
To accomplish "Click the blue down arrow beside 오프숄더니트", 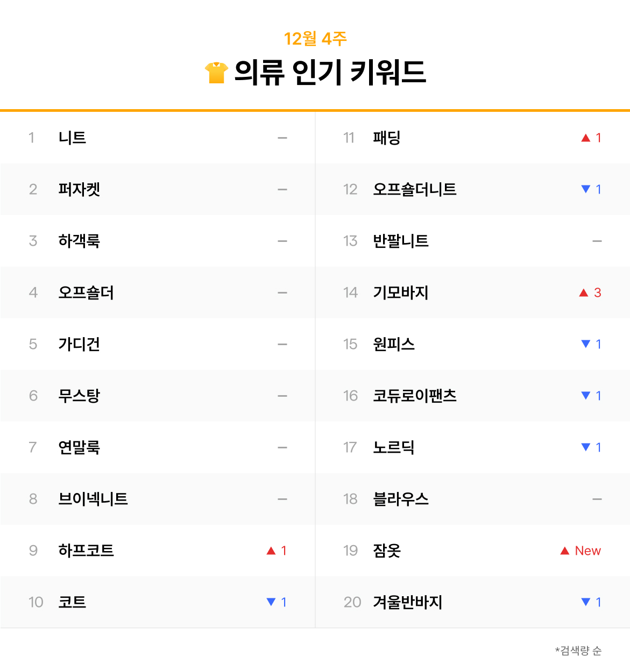I will pos(586,189).
